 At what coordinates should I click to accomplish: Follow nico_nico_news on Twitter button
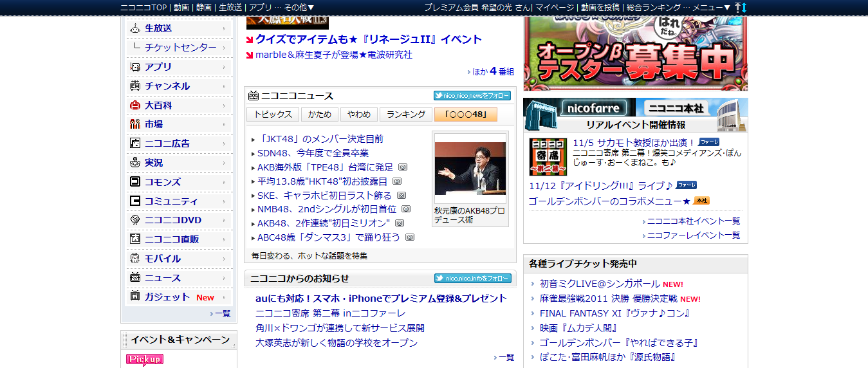click(472, 96)
